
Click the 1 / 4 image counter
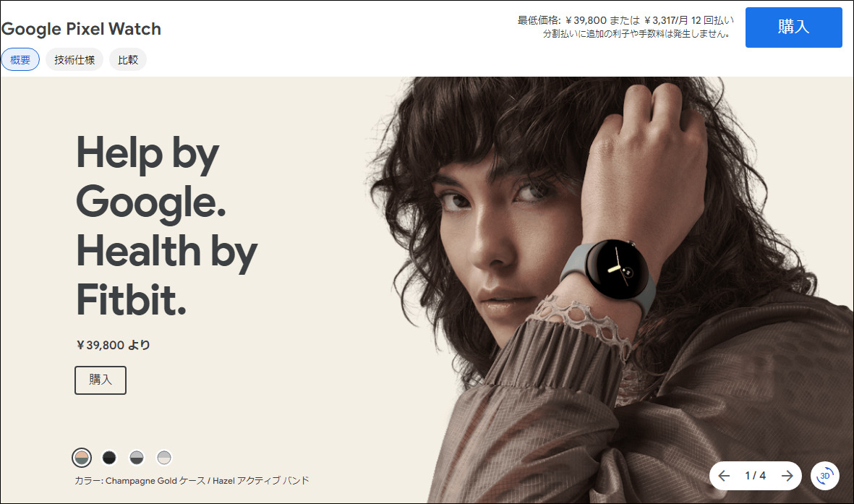(x=756, y=476)
